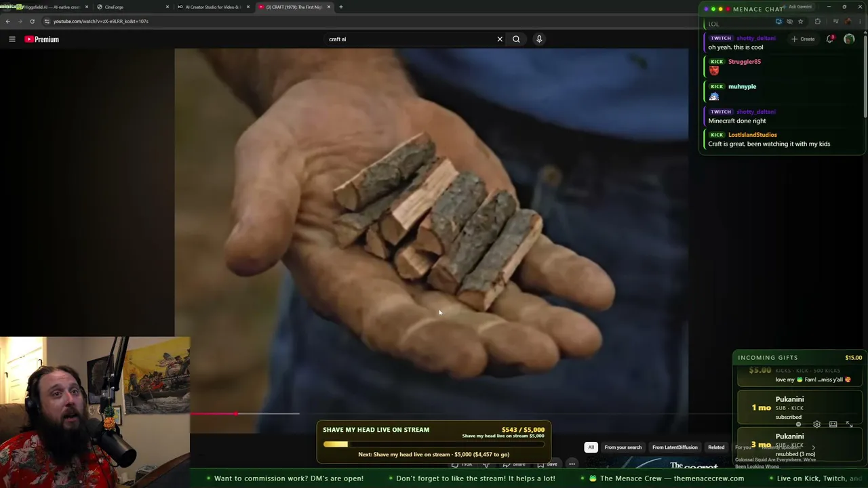Click shotty_deltani's 'oh yeah, this is cool' username
868x488 pixels.
[755, 39]
